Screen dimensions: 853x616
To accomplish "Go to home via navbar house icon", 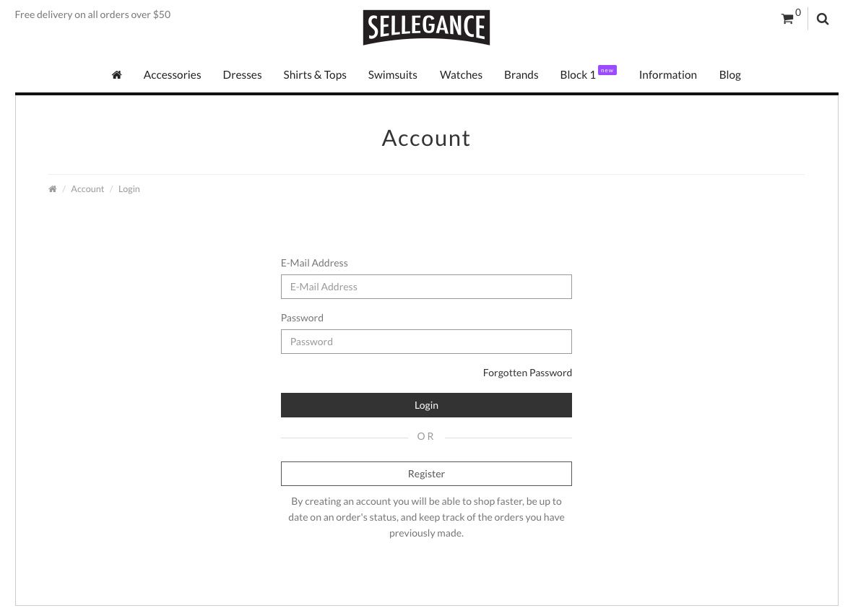I will click(116, 74).
